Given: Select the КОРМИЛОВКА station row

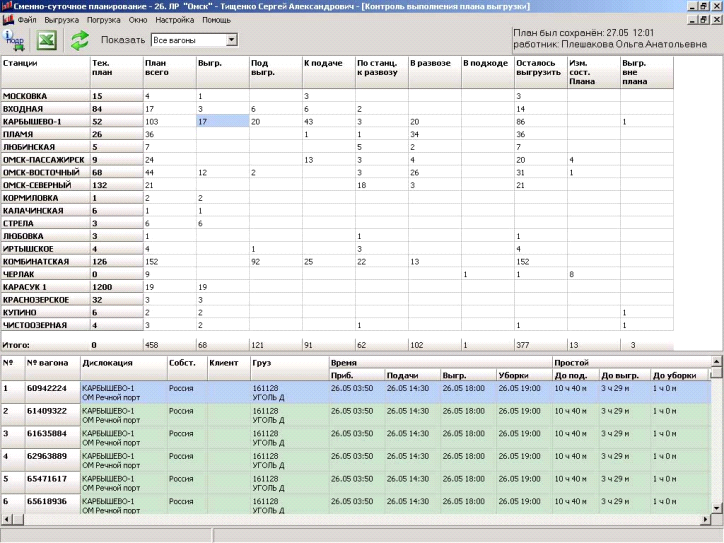Looking at the screenshot, I should (337, 198).
